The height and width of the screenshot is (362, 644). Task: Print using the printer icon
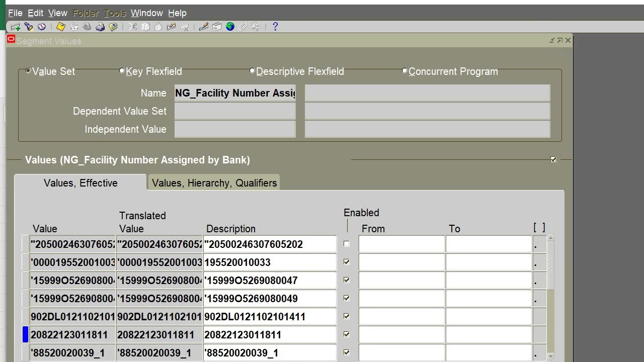pos(100,27)
